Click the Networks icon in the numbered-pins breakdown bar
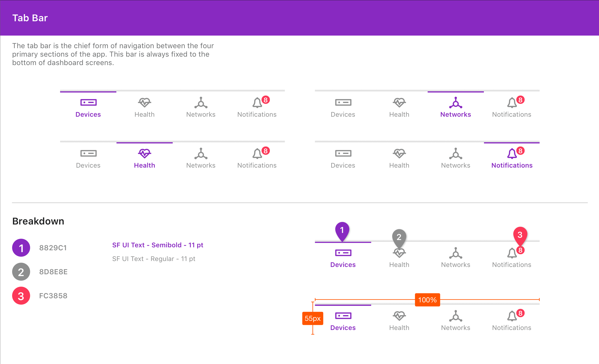Screen dimensions: 599x364 click(456, 253)
